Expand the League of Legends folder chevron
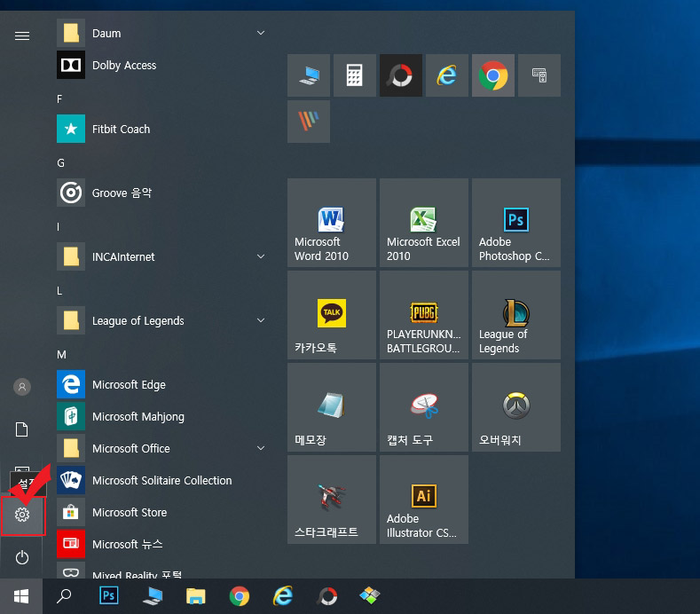Screen dimensions: 700x614 [261, 320]
